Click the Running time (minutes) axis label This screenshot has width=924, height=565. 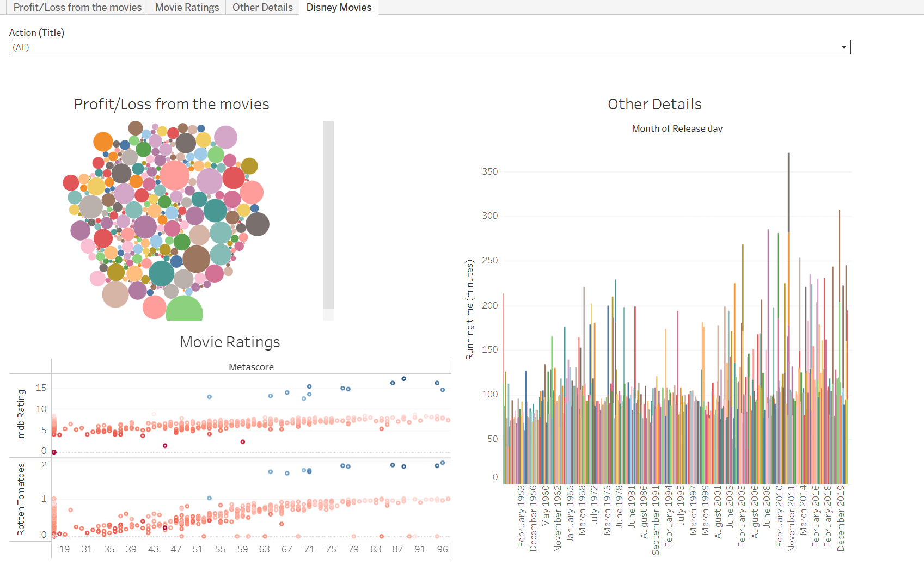[469, 310]
